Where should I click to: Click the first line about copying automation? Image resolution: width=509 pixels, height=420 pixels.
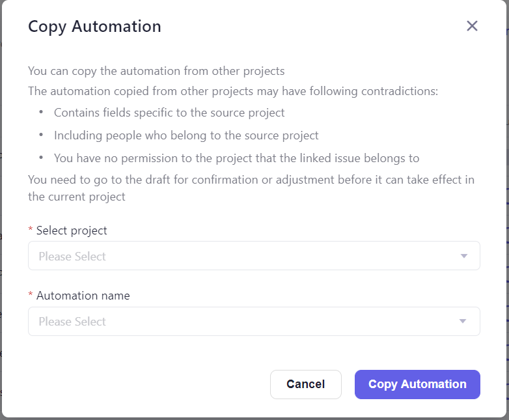pyautogui.click(x=156, y=71)
